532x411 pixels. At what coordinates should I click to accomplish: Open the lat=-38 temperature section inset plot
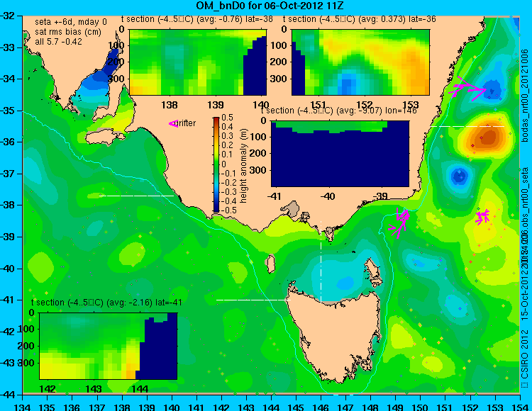click(198, 62)
